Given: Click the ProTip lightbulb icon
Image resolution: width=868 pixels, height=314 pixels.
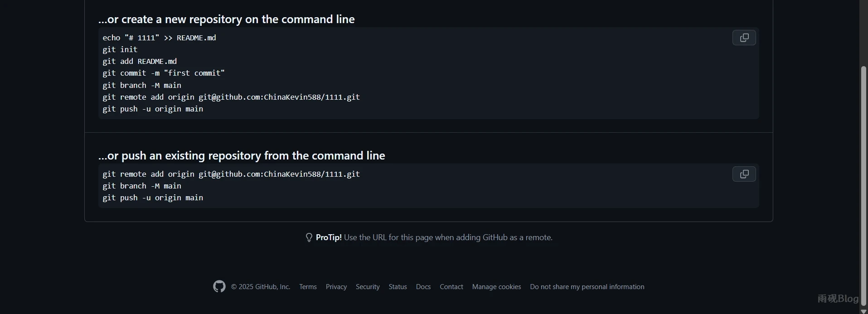Looking at the screenshot, I should click(309, 237).
